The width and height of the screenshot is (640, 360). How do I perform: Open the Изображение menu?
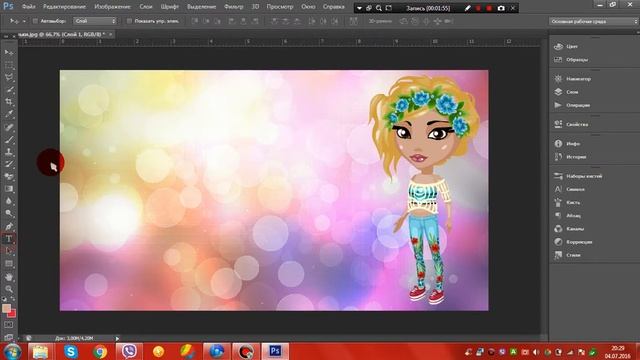[112, 7]
